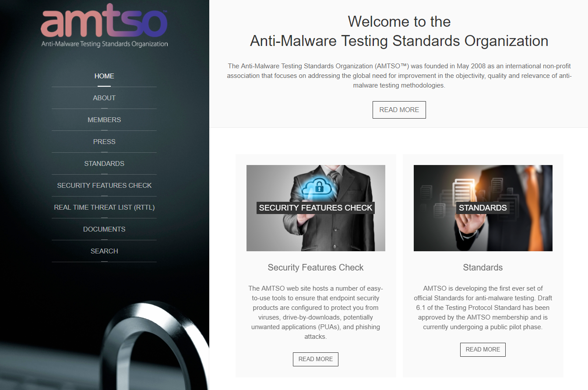This screenshot has height=390, width=588.
Task: Select PRESS in the sidebar
Action: (104, 142)
